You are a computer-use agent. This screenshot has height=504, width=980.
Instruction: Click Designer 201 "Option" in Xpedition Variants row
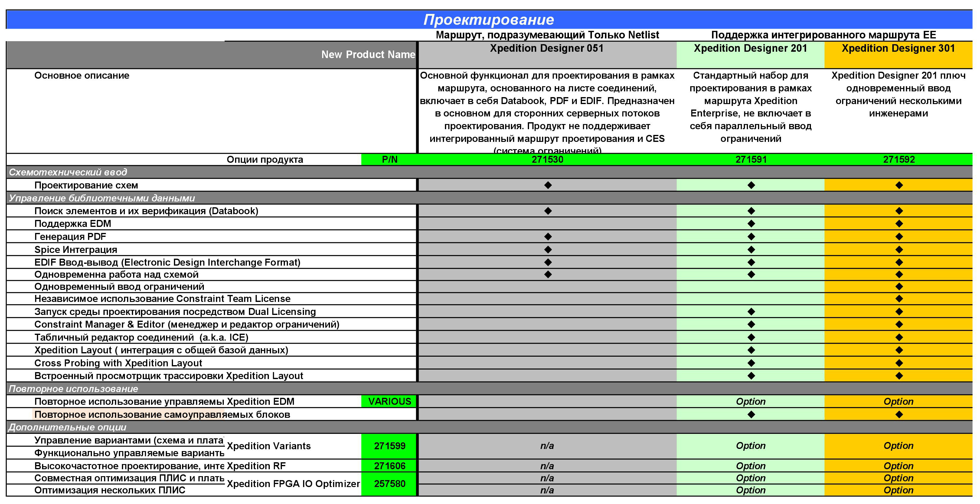(x=751, y=446)
